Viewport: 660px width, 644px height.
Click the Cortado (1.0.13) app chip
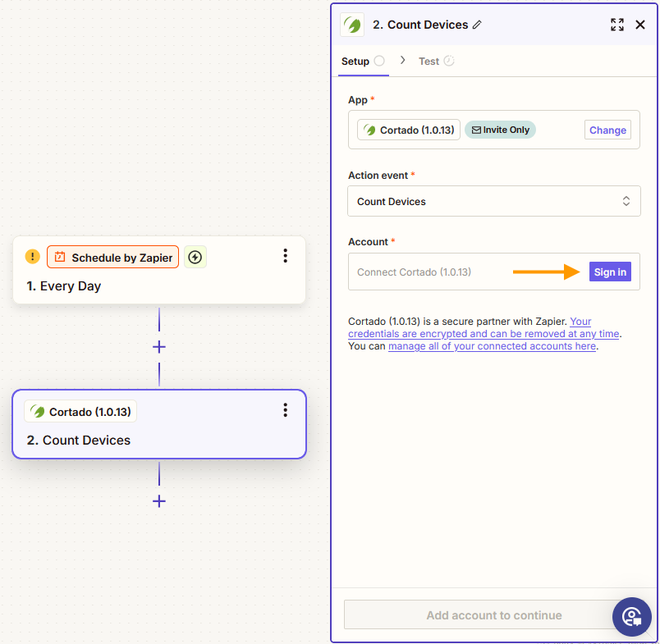point(409,130)
